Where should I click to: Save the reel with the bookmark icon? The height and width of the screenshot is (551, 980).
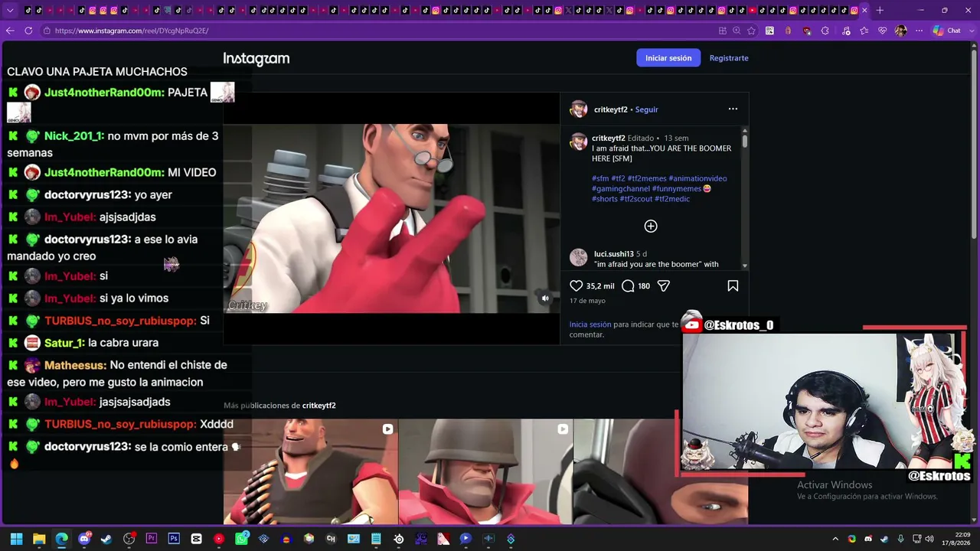pyautogui.click(x=733, y=286)
